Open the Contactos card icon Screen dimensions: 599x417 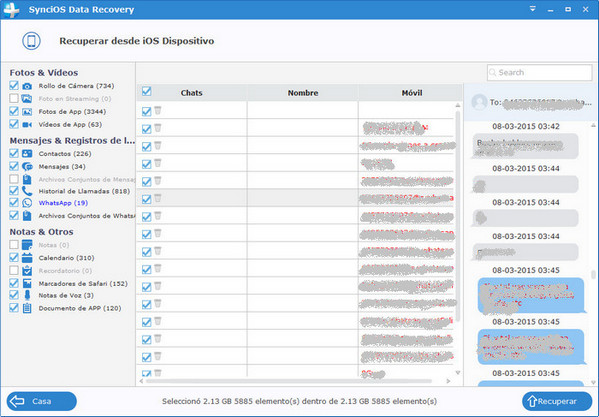(27, 154)
